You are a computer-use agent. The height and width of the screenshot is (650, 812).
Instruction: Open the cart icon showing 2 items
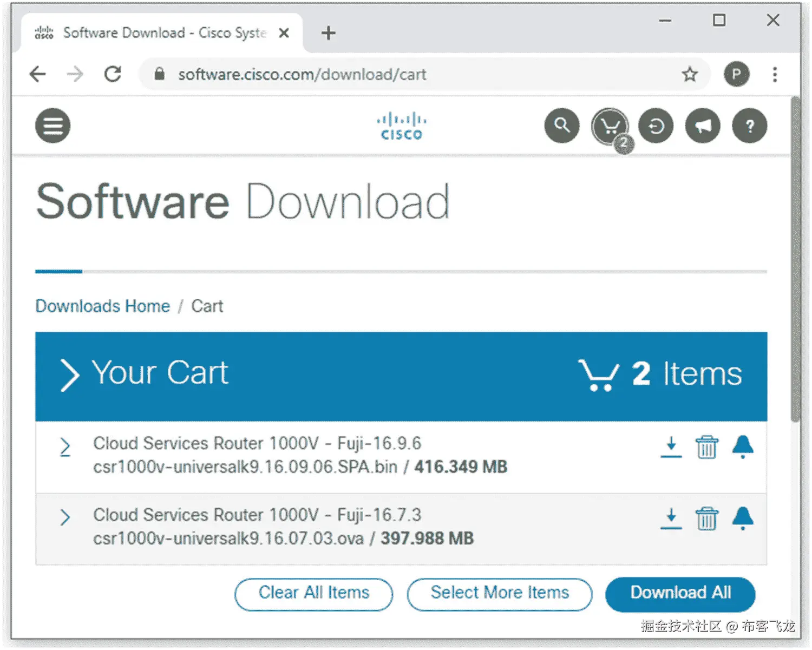(x=610, y=127)
